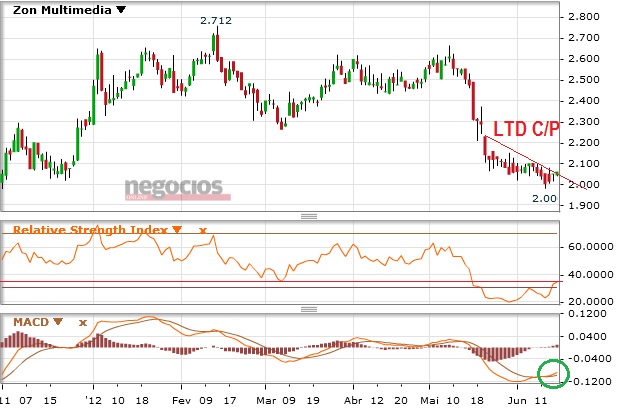The width and height of the screenshot is (621, 409).
Task: Click the 60.0000 RSI axis label
Action: coord(591,247)
